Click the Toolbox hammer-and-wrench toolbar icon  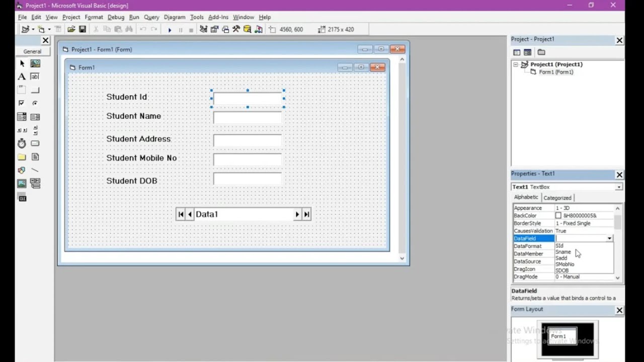[236, 29]
